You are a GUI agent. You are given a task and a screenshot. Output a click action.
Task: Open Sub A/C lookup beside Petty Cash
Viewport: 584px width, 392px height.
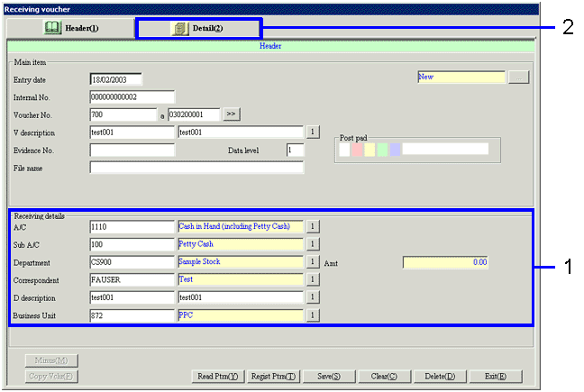coord(314,244)
